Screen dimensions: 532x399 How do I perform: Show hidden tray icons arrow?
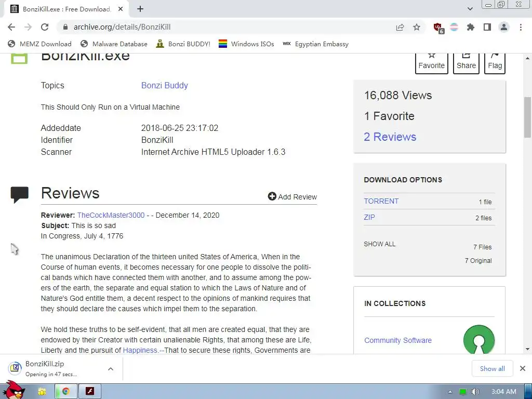click(450, 392)
